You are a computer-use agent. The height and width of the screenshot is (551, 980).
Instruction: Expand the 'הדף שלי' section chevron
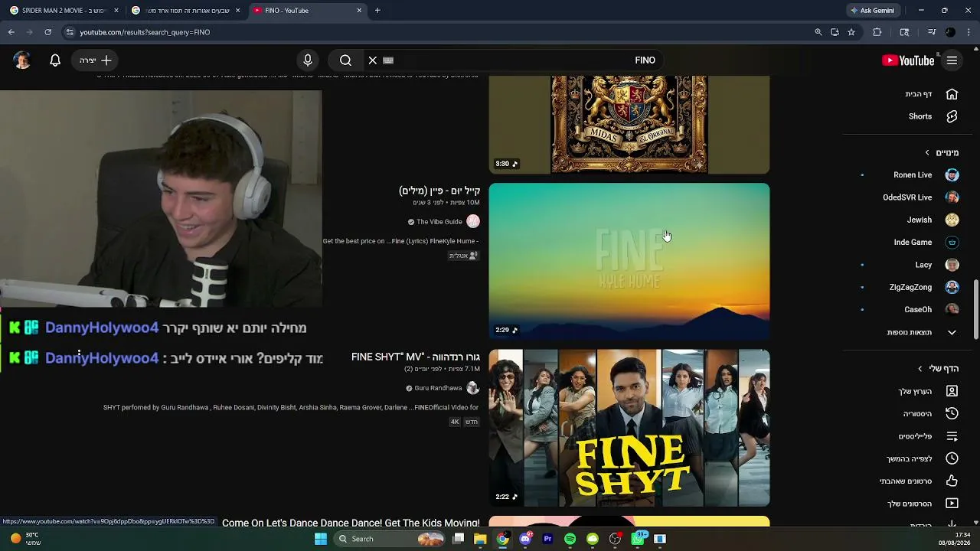tap(920, 369)
